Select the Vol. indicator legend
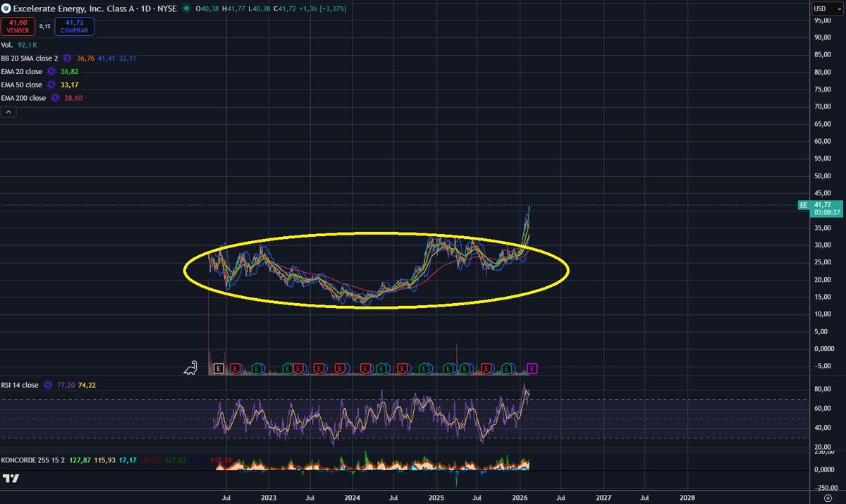 (x=6, y=44)
